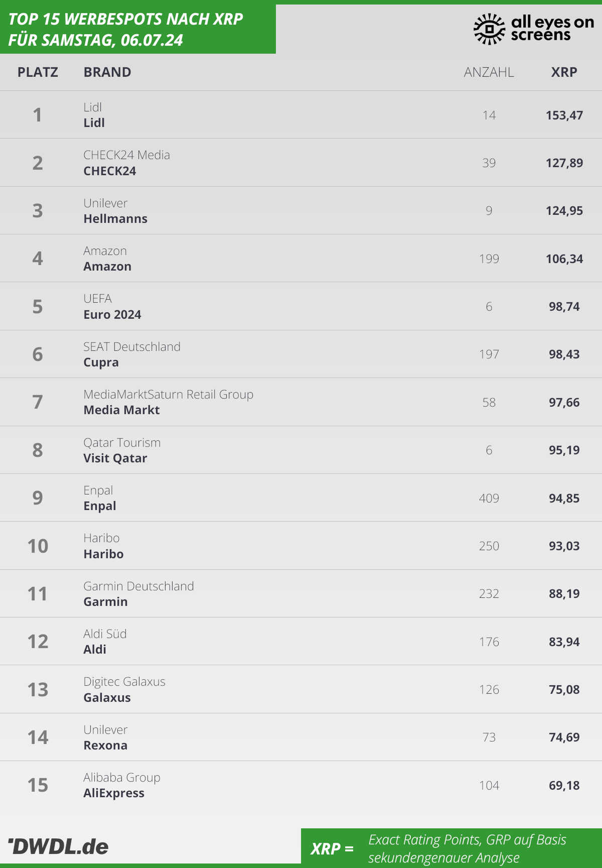Screen dimensions: 602x868
Task: Click the Media Markt brand name
Action: 121,410
